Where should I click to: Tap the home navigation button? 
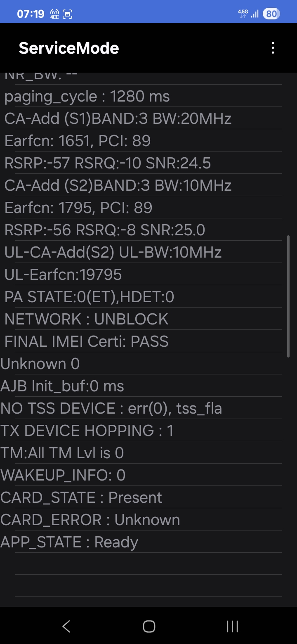coord(149,626)
